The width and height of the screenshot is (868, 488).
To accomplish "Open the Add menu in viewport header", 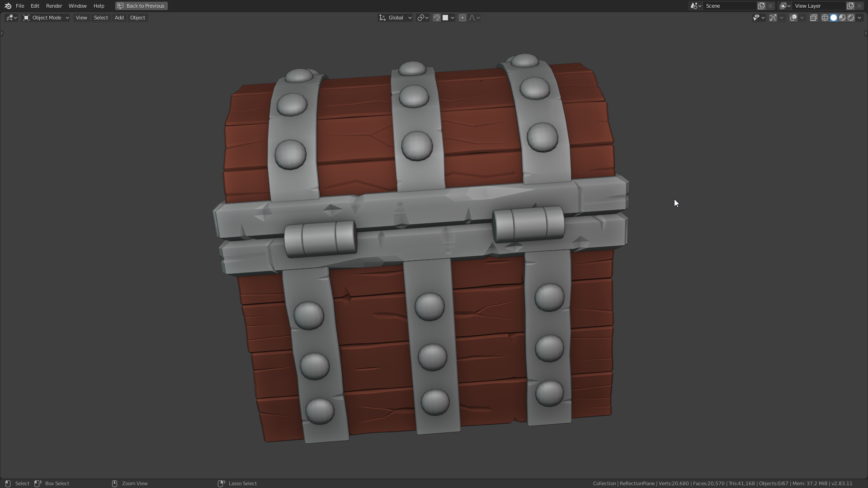I will point(119,18).
